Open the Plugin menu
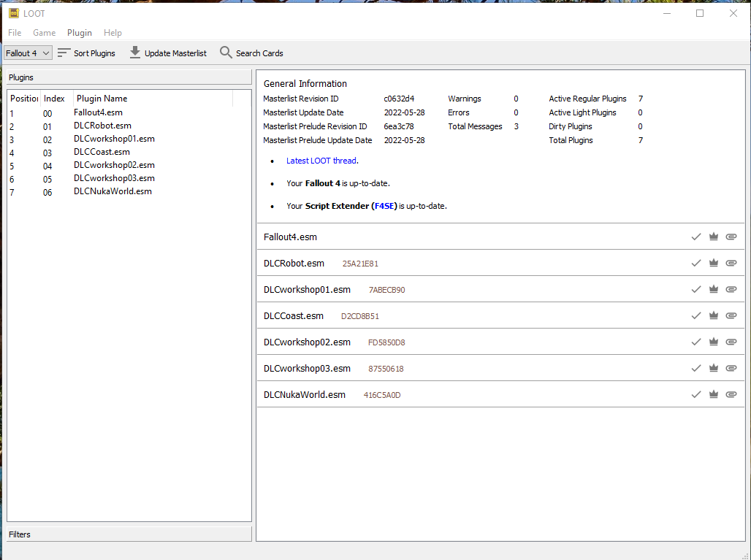This screenshot has height=560, width=751. (x=80, y=33)
